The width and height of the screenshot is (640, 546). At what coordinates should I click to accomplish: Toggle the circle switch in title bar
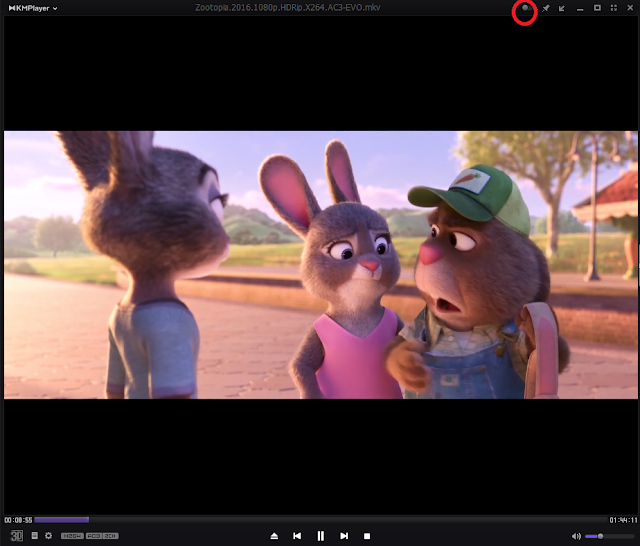526,8
